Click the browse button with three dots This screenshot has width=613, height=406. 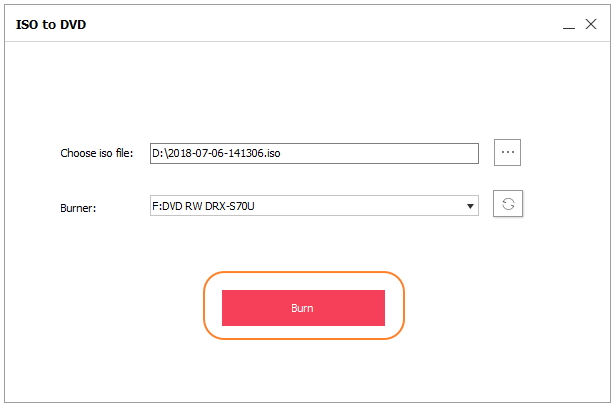(508, 152)
